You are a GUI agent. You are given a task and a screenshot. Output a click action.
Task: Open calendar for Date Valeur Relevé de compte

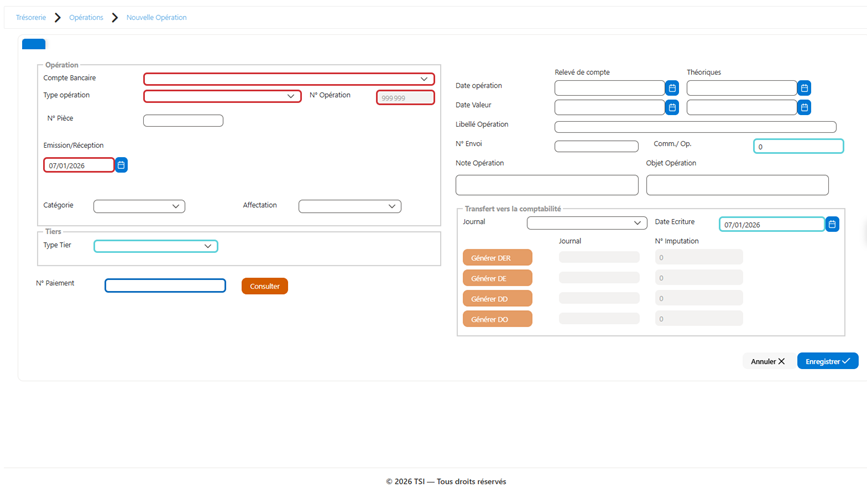[x=672, y=107]
